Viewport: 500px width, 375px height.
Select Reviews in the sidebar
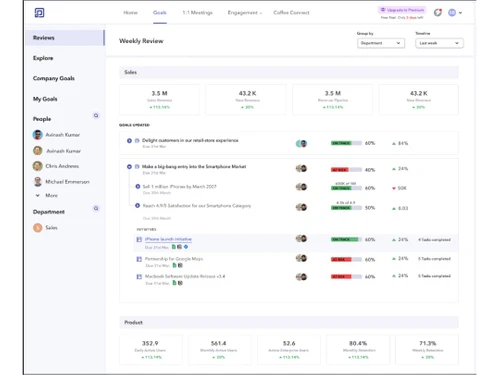coord(65,38)
